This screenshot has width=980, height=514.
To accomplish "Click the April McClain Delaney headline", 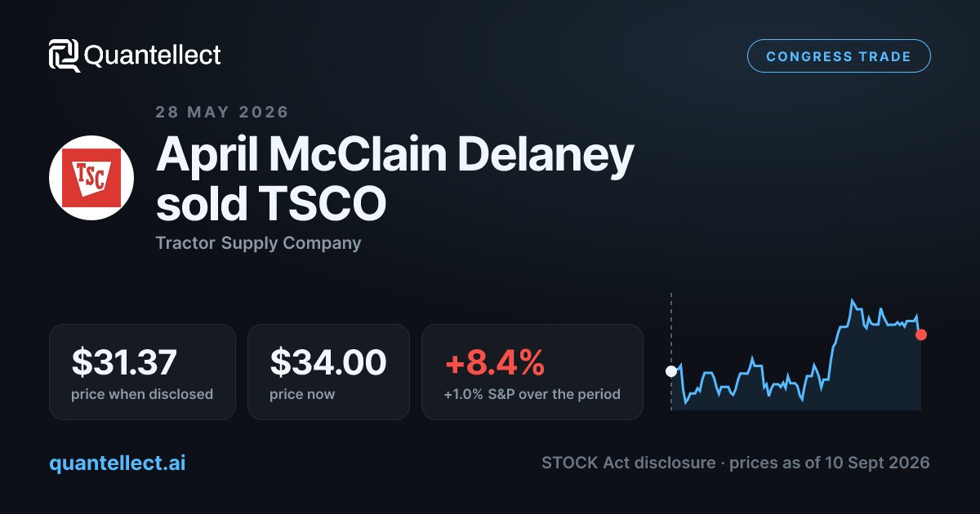I will pos(394,155).
